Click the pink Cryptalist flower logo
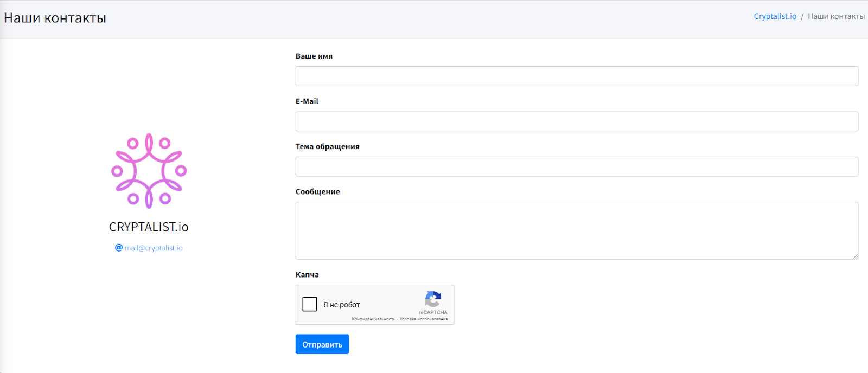868x373 pixels. [149, 171]
